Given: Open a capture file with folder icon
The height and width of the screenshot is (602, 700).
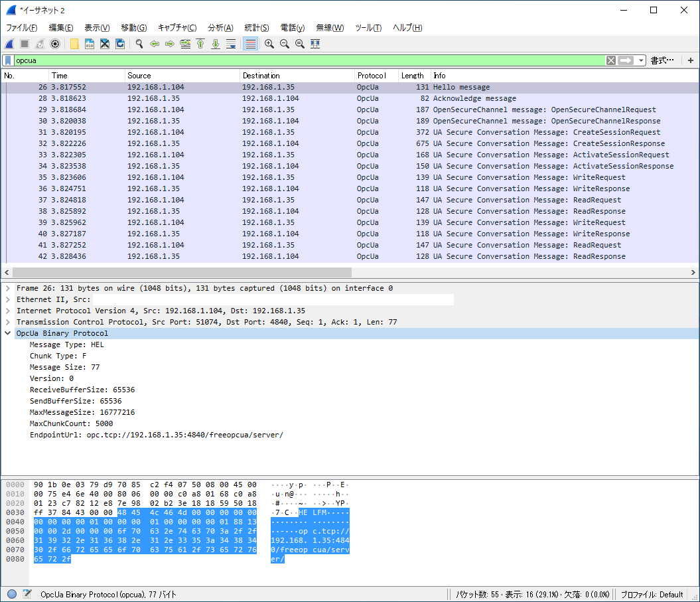Looking at the screenshot, I should click(74, 44).
